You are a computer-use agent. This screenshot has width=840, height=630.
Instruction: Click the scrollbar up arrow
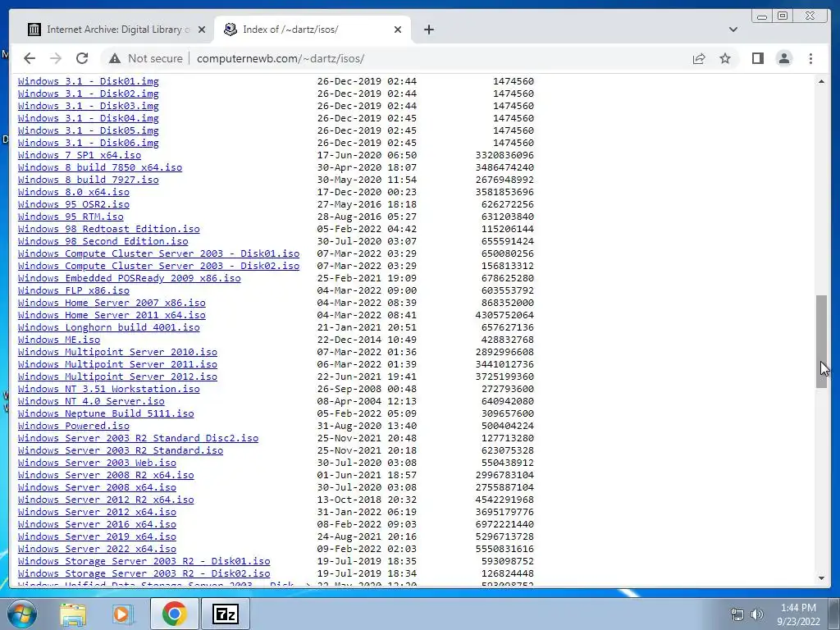point(821,81)
